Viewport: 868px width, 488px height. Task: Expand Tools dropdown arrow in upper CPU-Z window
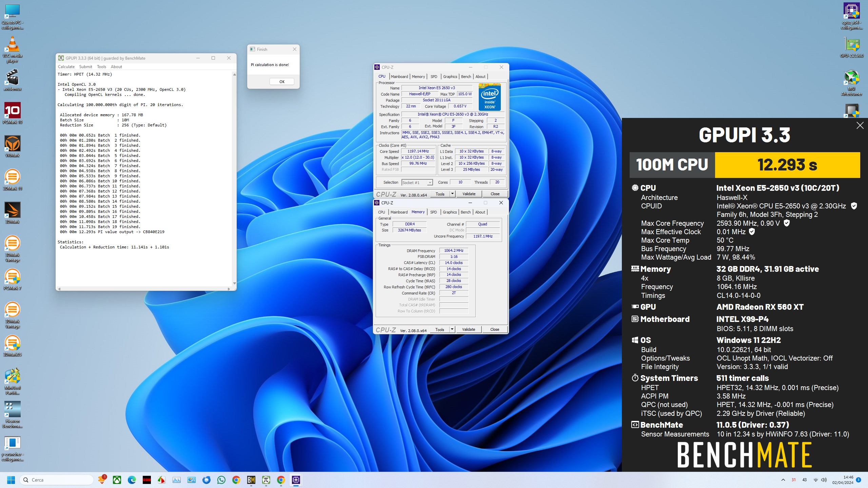452,194
